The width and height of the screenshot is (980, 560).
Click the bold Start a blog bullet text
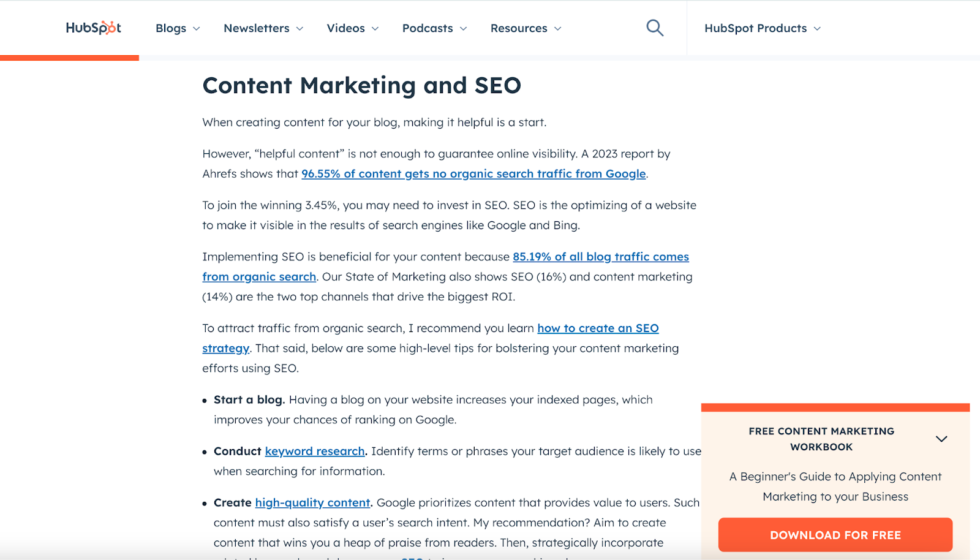pos(249,400)
